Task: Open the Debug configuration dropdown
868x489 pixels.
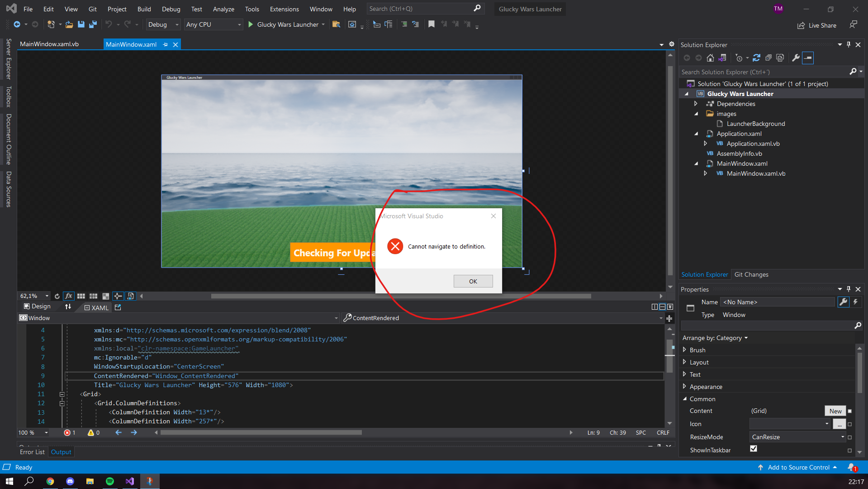Action: [x=163, y=24]
